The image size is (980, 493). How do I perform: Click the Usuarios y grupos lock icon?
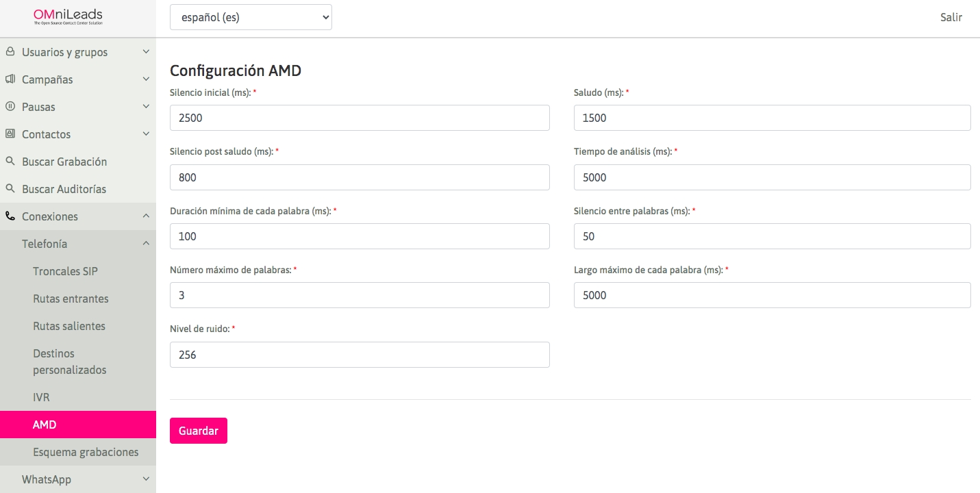click(10, 51)
